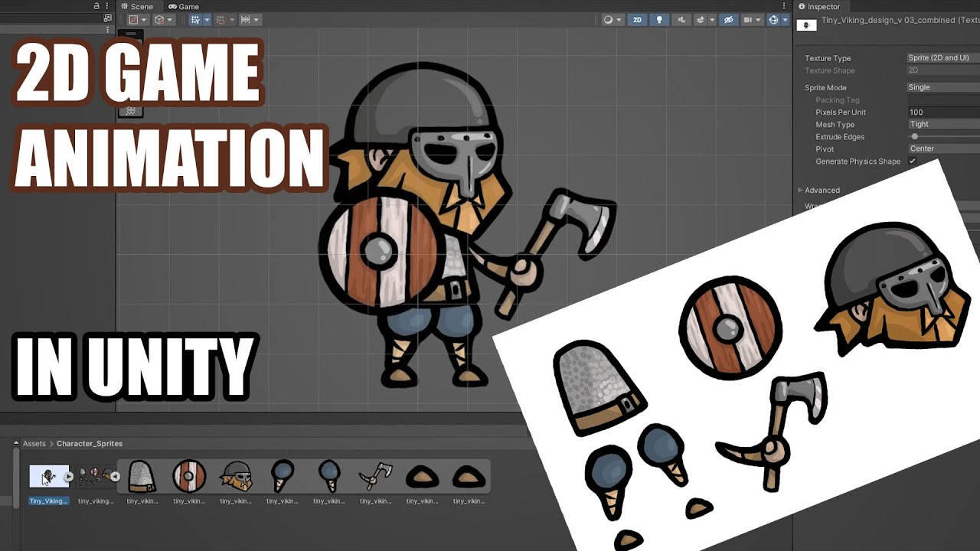Click expand arrow on Tiny_Viking thumbnail
980x551 pixels.
69,476
